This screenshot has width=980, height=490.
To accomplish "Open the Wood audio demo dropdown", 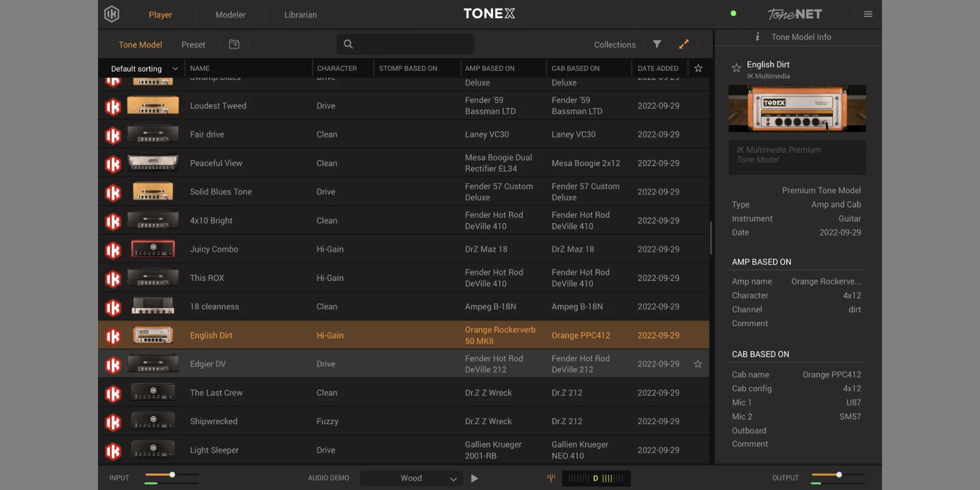I will point(411,478).
